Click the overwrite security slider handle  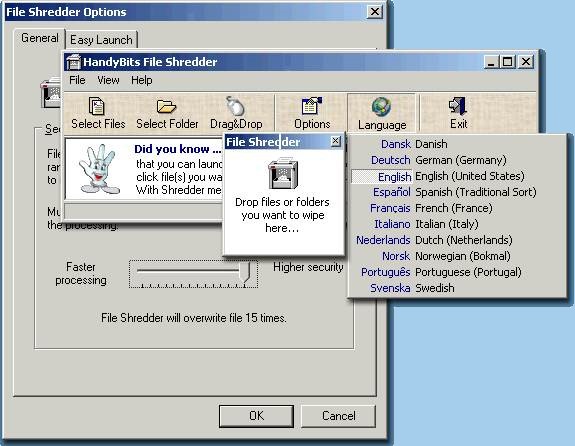(x=245, y=272)
